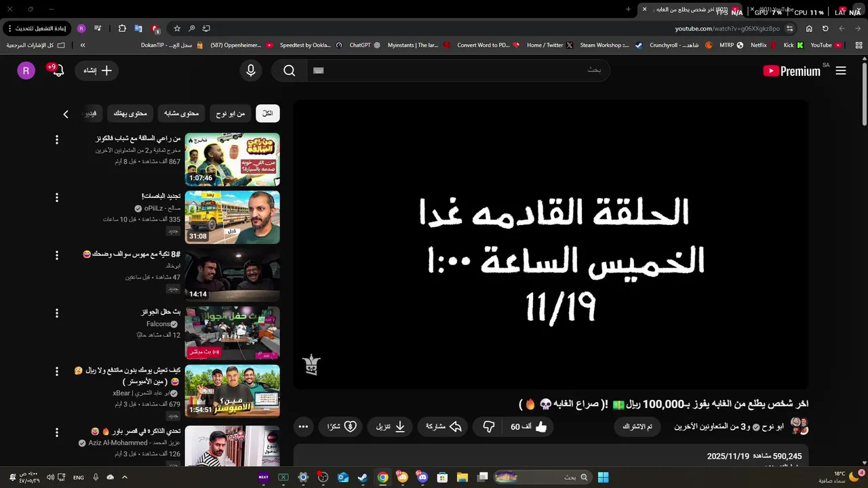Show more filter chips with the arrow

pos(66,114)
